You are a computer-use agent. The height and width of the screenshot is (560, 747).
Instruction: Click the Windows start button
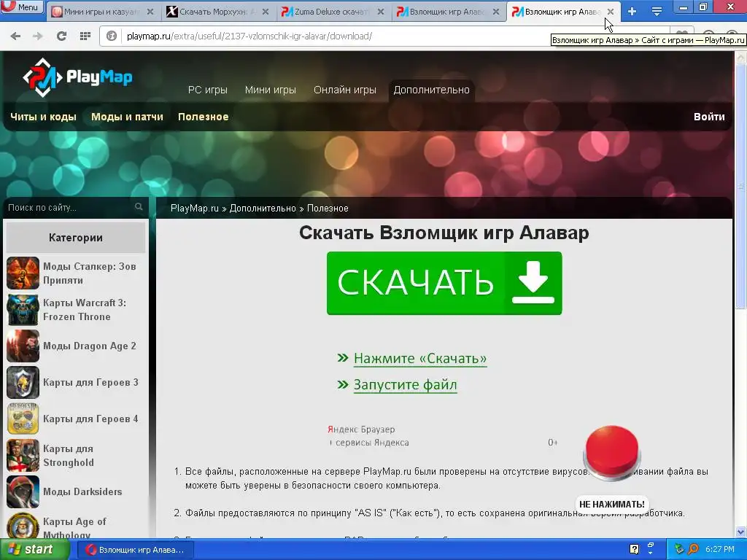click(34, 550)
